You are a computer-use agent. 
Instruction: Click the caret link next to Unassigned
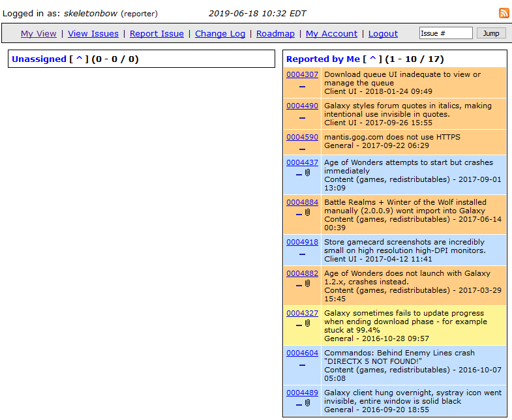[x=80, y=59]
